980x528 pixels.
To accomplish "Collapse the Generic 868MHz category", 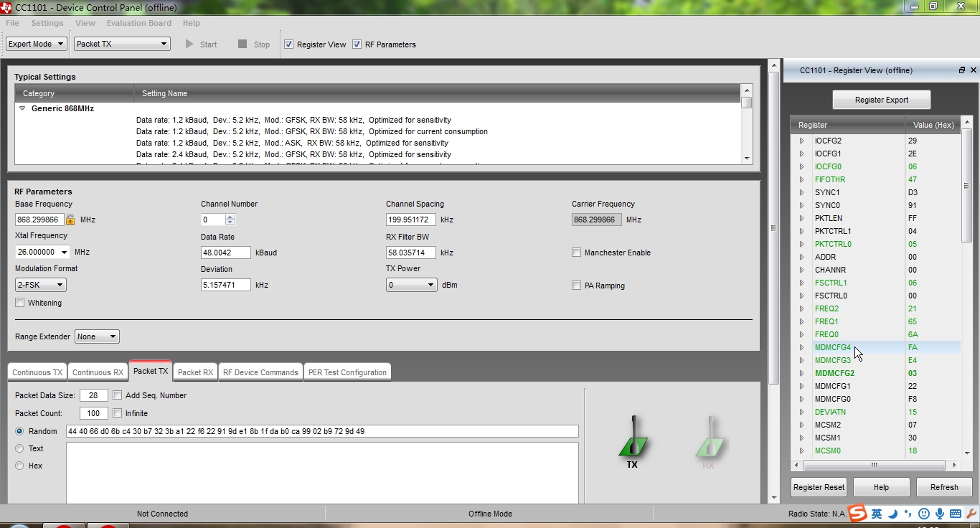I will [22, 108].
